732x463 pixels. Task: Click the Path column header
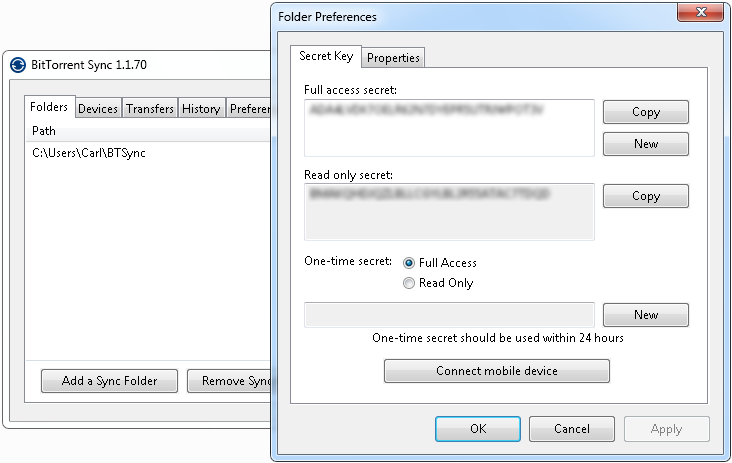click(148, 131)
